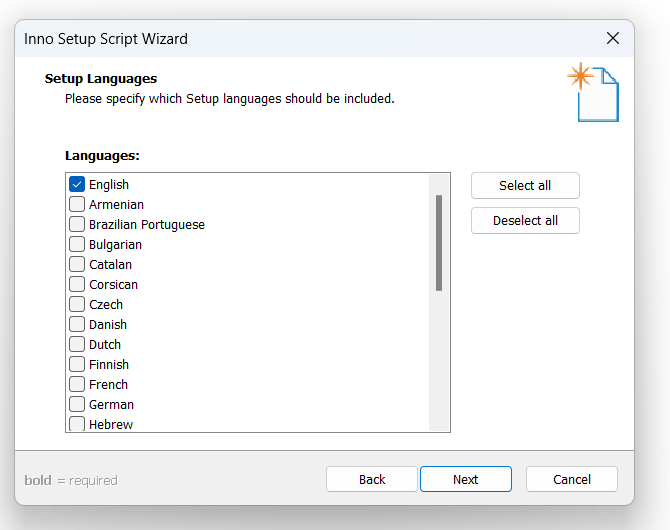The image size is (670, 530).
Task: Tick the Hebrew checkbox
Action: [77, 424]
